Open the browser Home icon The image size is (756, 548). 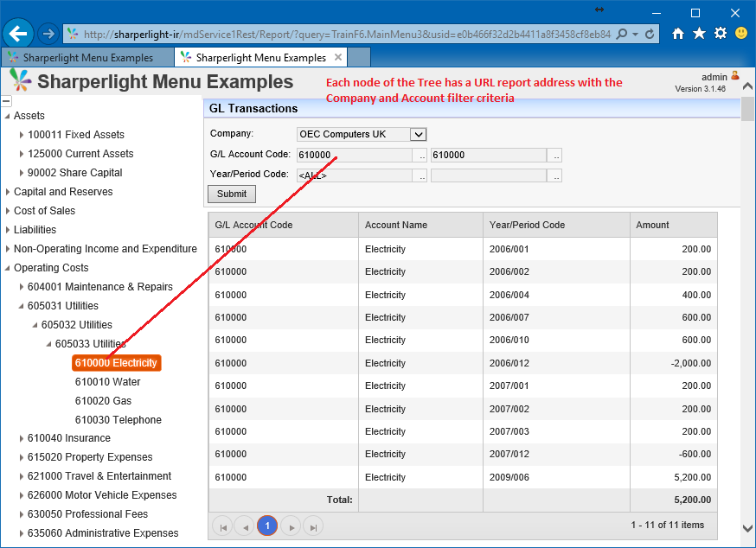tap(678, 33)
